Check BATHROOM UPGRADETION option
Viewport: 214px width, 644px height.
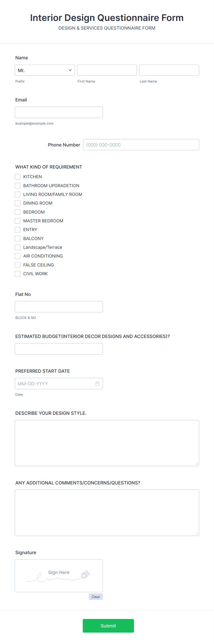coord(17,186)
